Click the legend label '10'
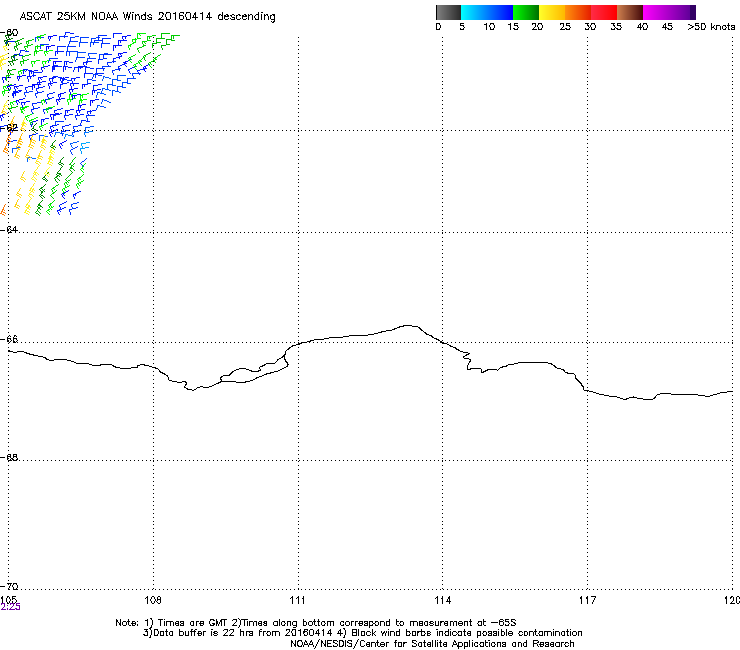Viewport: 740px width, 650px height. coord(489,27)
